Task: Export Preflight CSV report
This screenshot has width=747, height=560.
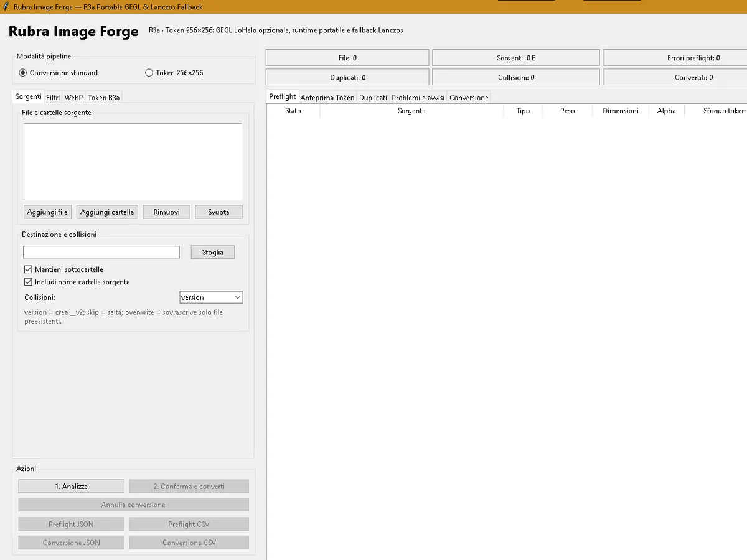Action: [x=189, y=524]
